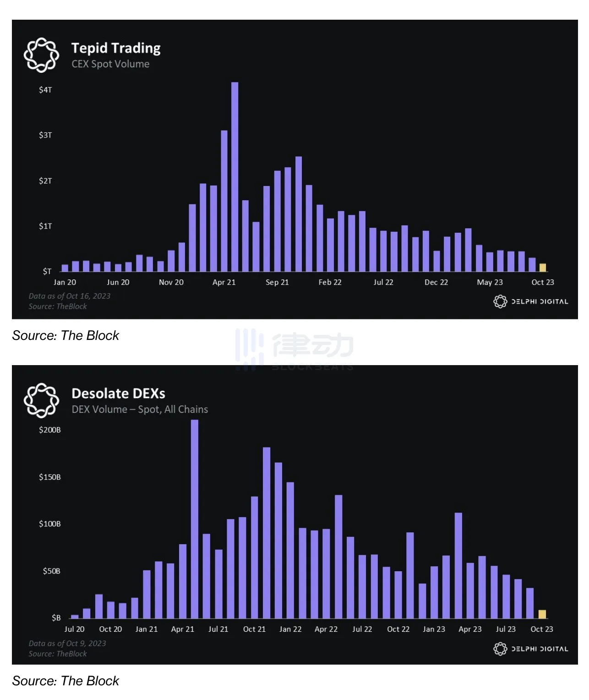The height and width of the screenshot is (700, 589).
Task: Select the yellow Oct 23 bar in DEX chart
Action: [542, 614]
